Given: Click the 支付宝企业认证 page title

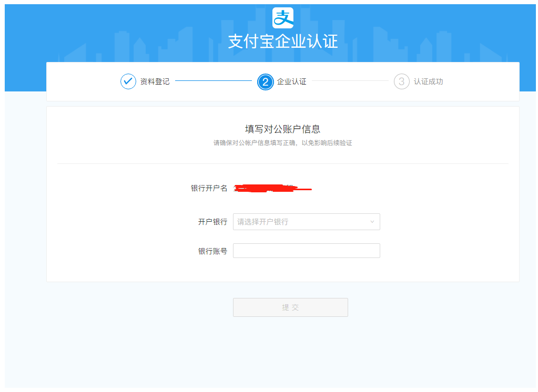Looking at the screenshot, I should pyautogui.click(x=282, y=42).
